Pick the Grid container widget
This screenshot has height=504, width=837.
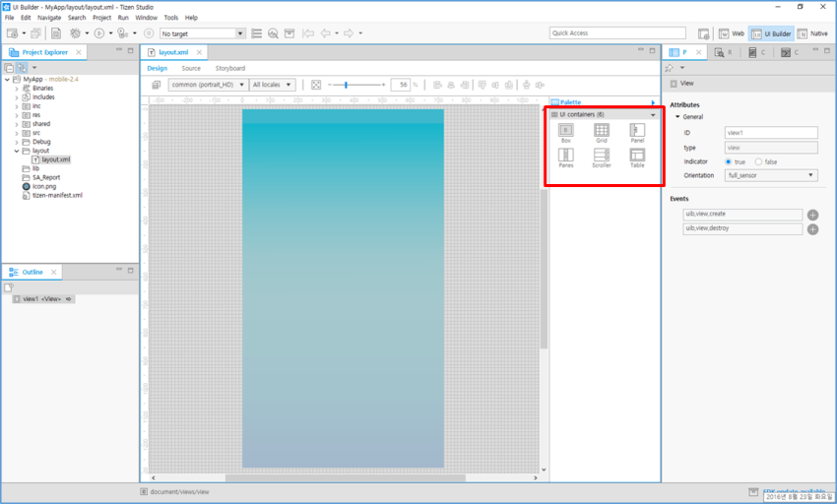click(601, 131)
